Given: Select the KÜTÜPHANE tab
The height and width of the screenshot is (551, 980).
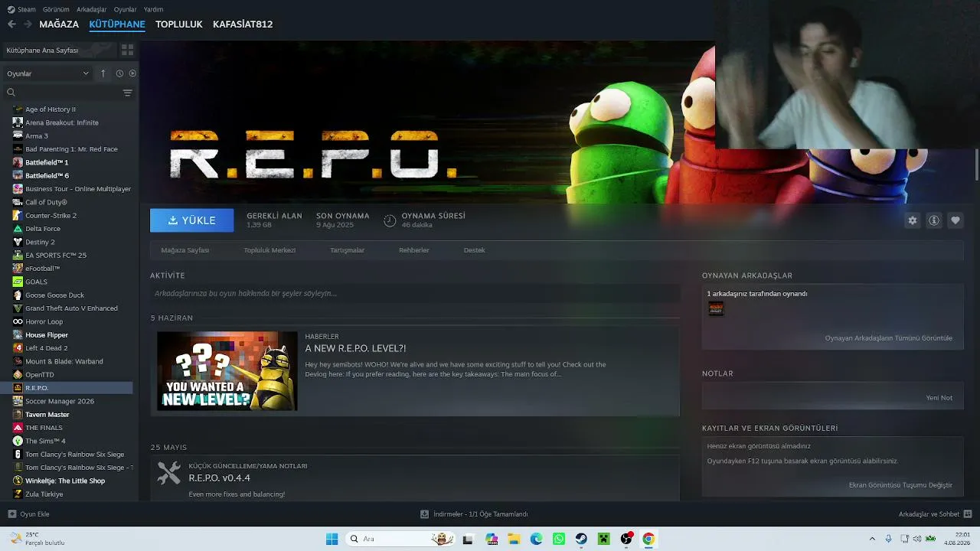Looking at the screenshot, I should coord(117,24).
